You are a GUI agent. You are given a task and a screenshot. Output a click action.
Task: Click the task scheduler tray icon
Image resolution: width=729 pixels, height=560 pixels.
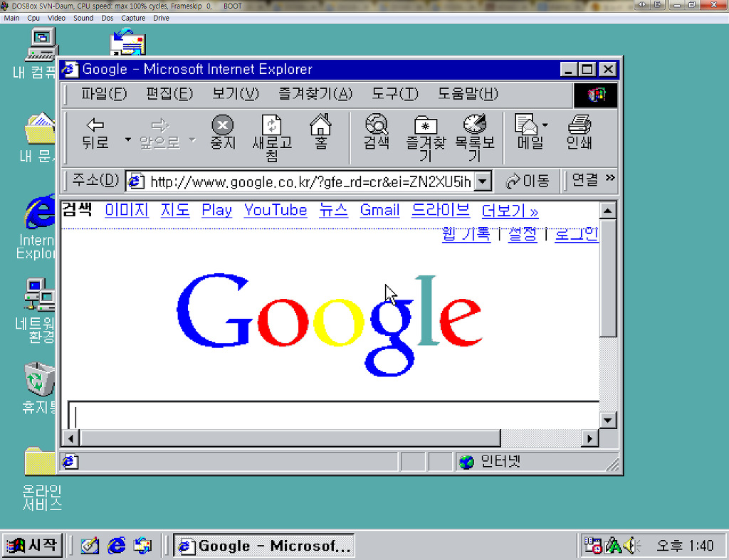(x=593, y=546)
